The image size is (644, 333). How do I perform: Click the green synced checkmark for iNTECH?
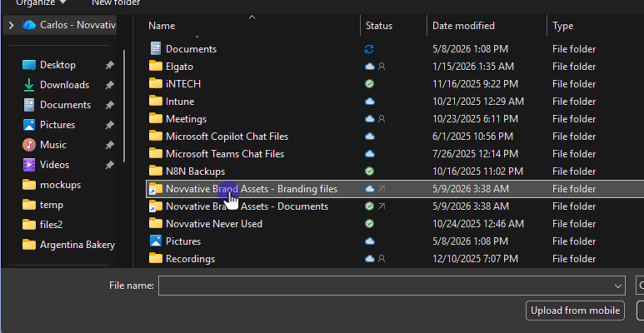(x=369, y=84)
